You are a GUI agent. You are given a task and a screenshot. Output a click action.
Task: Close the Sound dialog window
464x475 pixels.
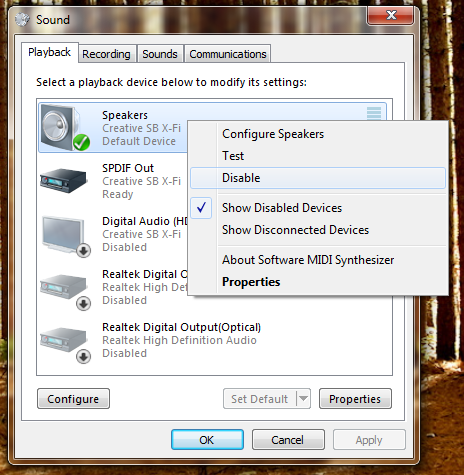(391, 15)
